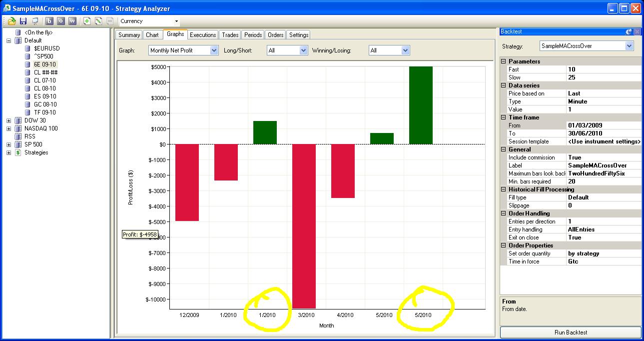Collapse the Parameters section in Backtest panel
The width and height of the screenshot is (644, 341).
504,61
